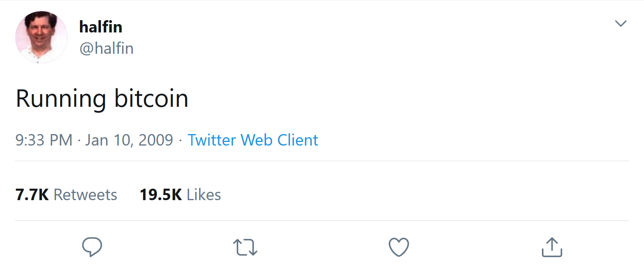Image resolution: width=644 pixels, height=265 pixels.
Task: Click the bold display name halfin
Action: [101, 27]
